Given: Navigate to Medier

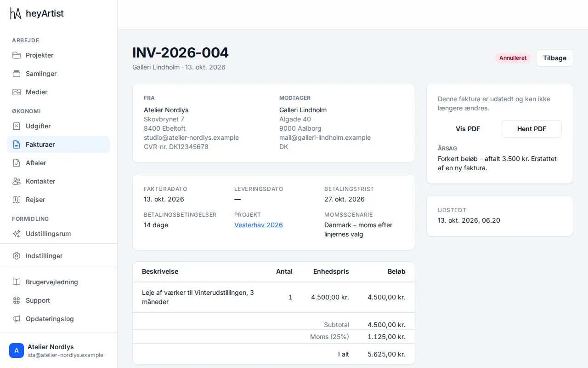Looking at the screenshot, I should click(x=58, y=92).
